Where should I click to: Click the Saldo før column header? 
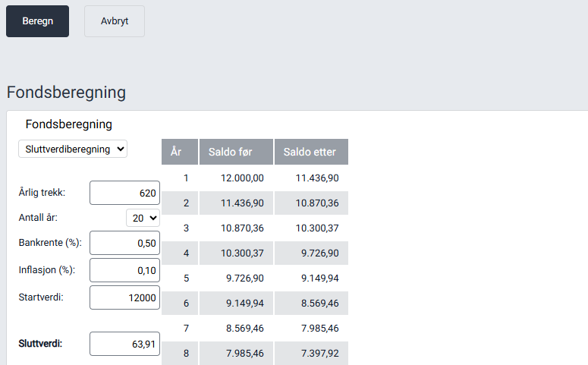pos(235,152)
